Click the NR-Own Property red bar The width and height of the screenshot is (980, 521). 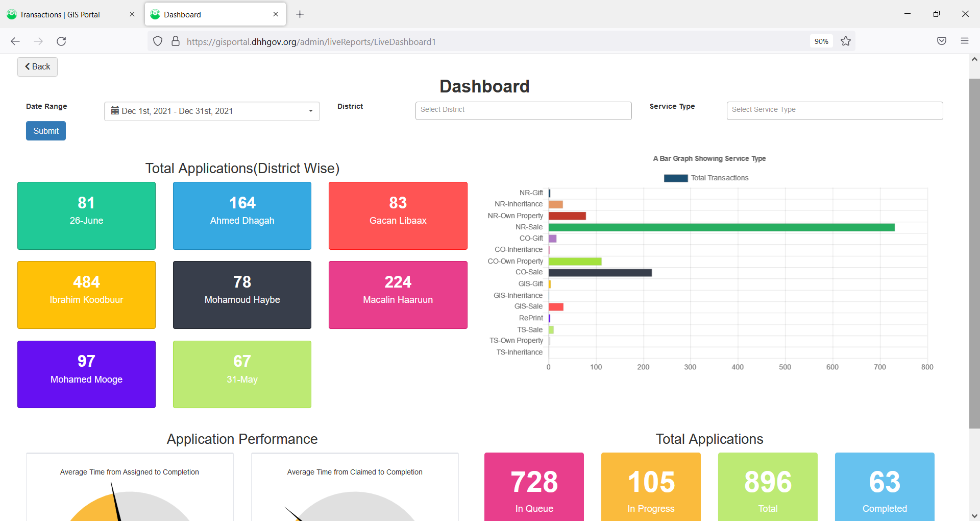pyautogui.click(x=567, y=216)
